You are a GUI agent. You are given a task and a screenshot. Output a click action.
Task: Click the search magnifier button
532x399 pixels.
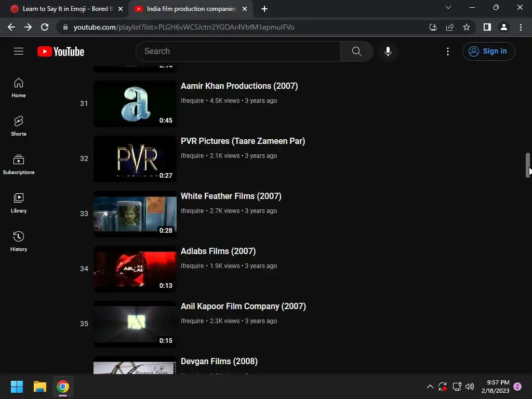pyautogui.click(x=356, y=51)
